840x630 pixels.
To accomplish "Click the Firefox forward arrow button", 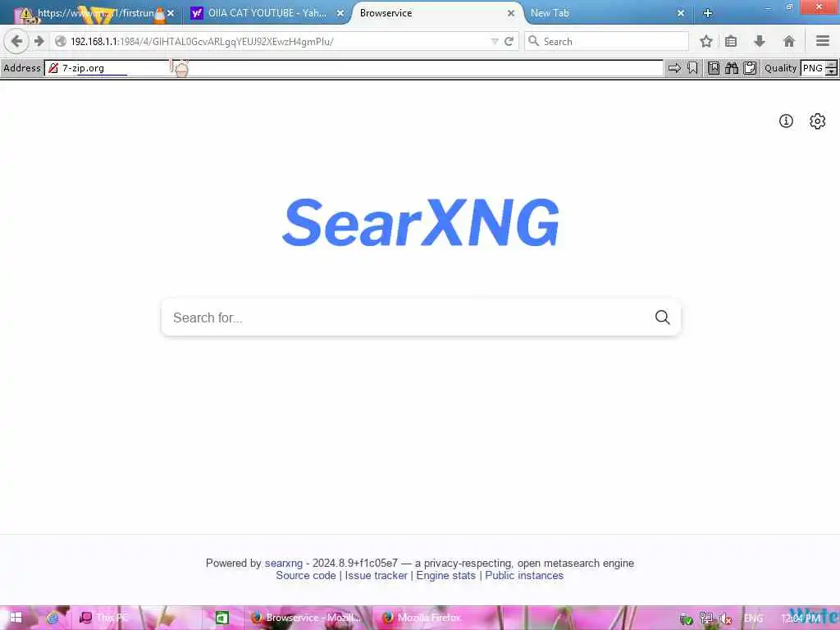I will coord(39,41).
